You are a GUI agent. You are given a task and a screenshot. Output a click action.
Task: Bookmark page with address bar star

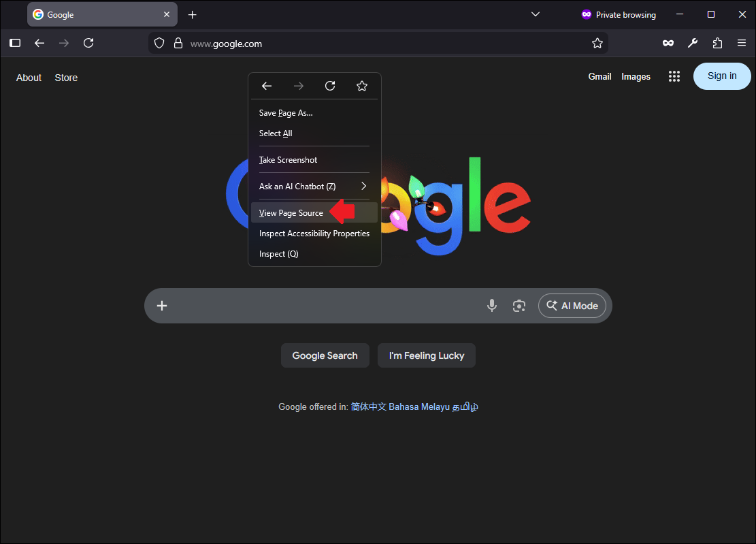(597, 44)
